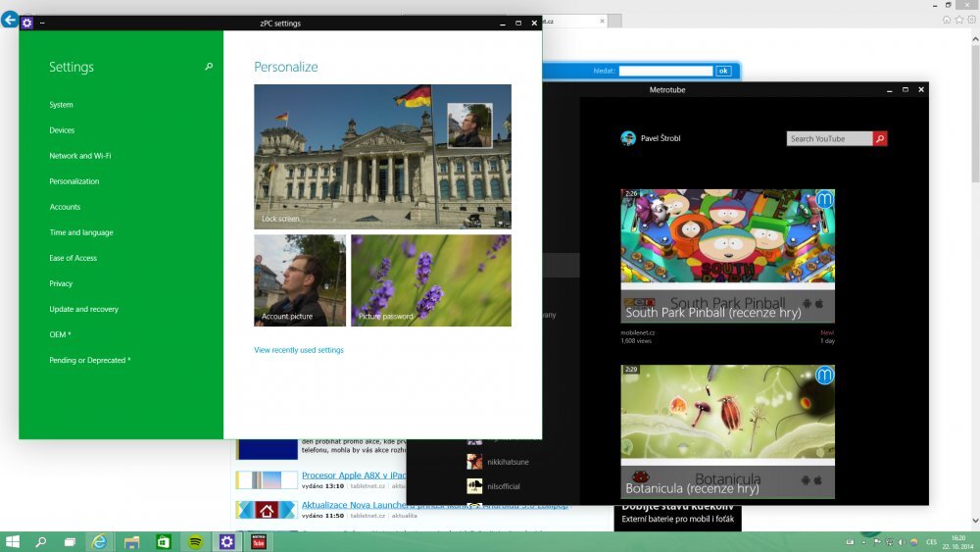Show hidden tray icons arrow
980x552 pixels.
pos(863,542)
